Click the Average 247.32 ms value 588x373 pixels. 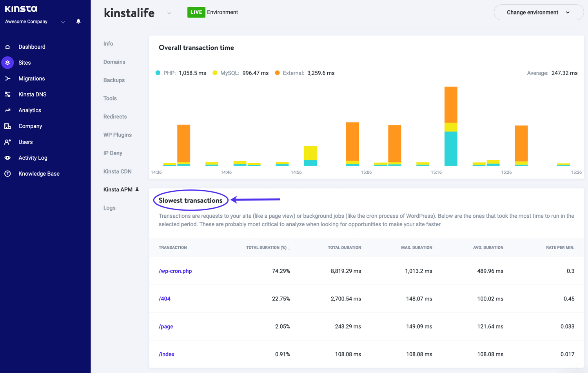click(x=564, y=73)
